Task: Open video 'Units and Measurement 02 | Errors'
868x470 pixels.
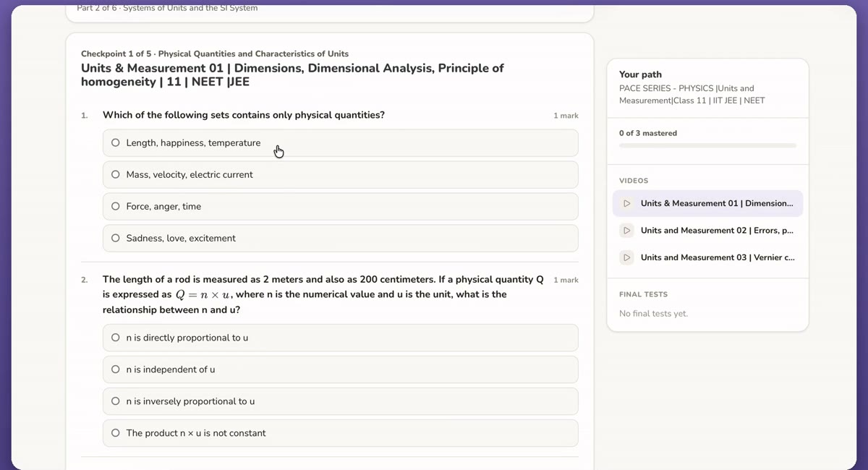Action: (707, 231)
